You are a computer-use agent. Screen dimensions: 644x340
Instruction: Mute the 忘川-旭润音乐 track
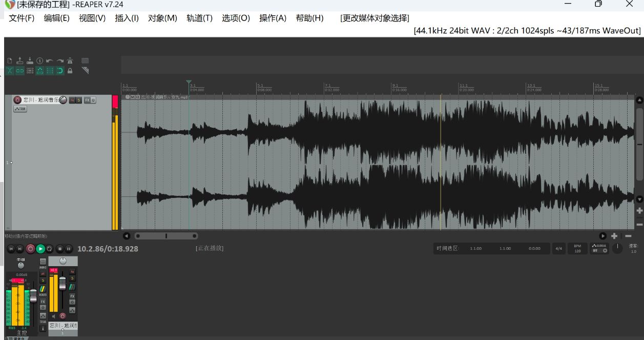72,101
